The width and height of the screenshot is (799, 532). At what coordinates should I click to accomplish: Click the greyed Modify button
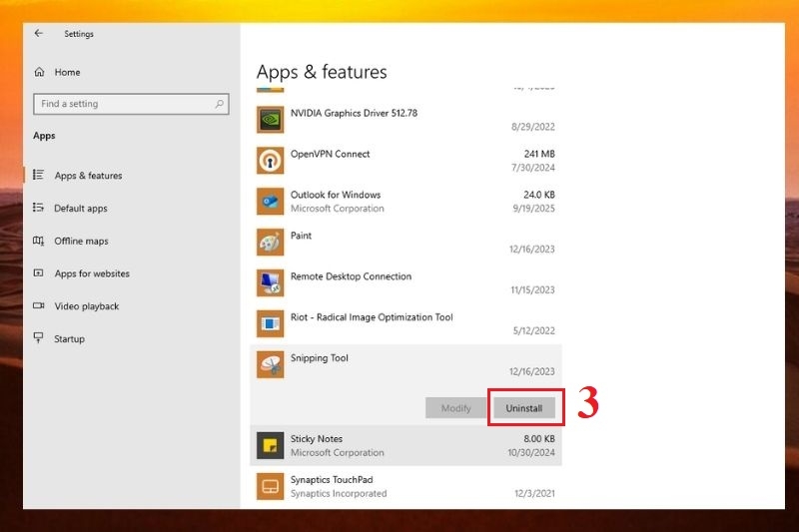pos(455,408)
